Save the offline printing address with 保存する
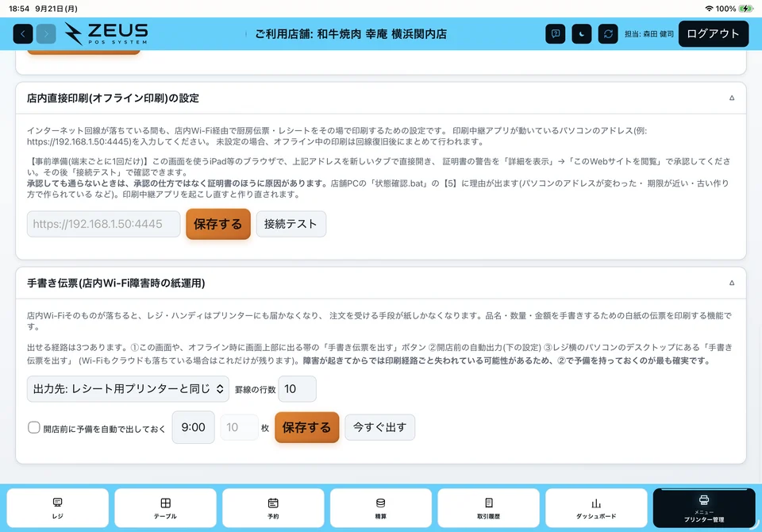This screenshot has height=532, width=762. (218, 224)
